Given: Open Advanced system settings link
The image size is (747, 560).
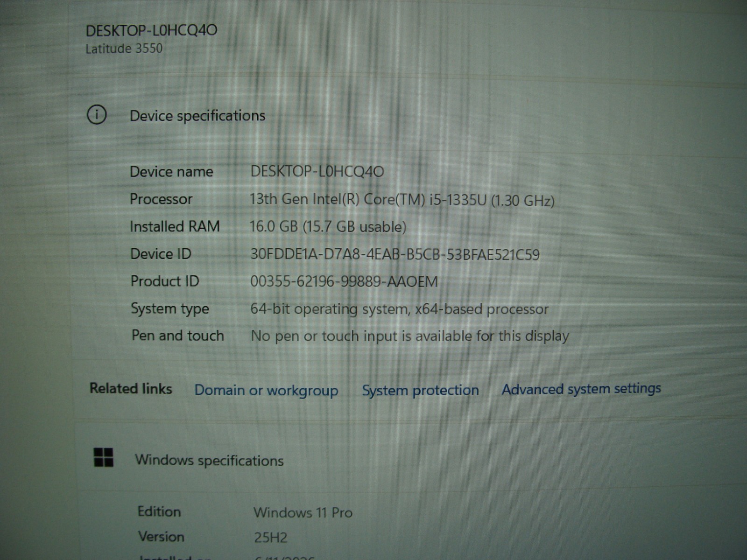Looking at the screenshot, I should point(581,389).
